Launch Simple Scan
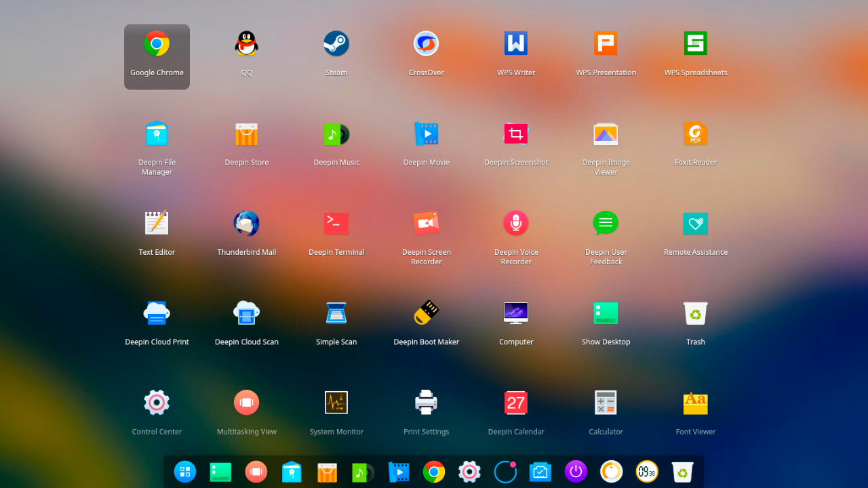 pyautogui.click(x=336, y=313)
